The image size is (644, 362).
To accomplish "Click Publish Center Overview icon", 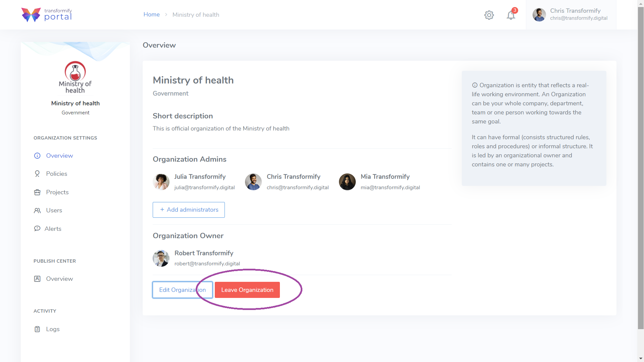I will tap(37, 279).
